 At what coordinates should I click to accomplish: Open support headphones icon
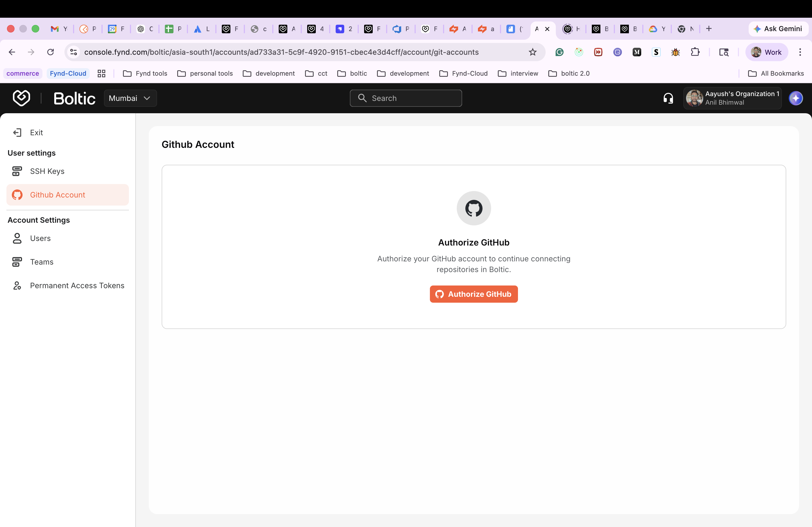(x=668, y=98)
